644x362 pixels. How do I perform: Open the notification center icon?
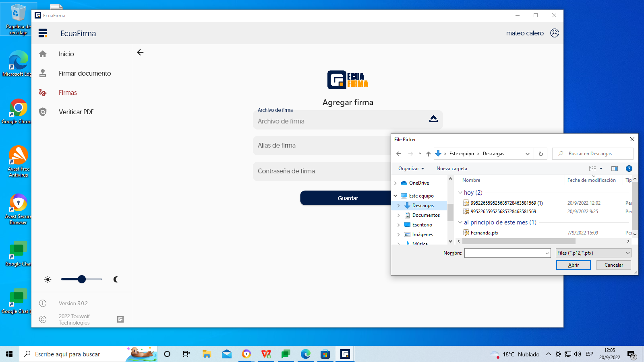[x=632, y=354]
